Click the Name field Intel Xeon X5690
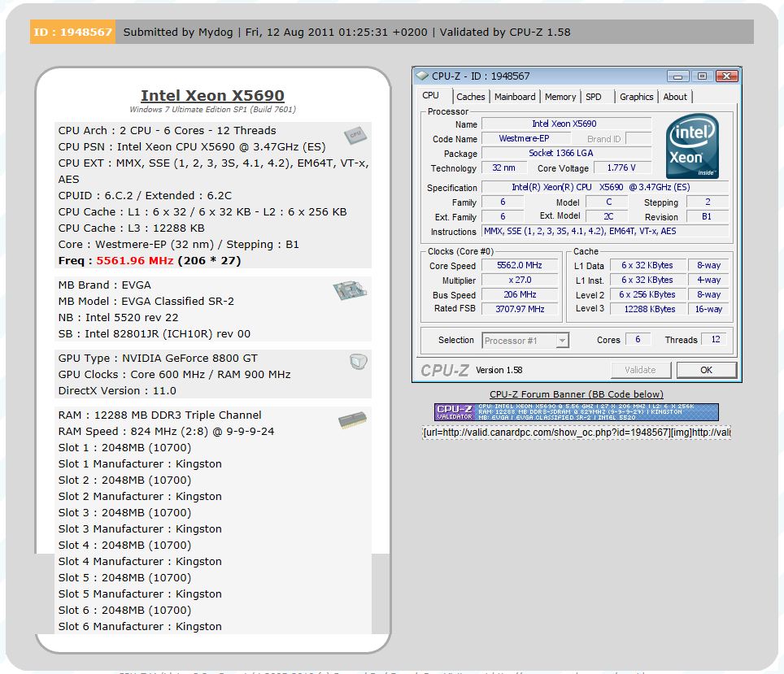Viewport: 784px width, 674px height. [x=566, y=124]
